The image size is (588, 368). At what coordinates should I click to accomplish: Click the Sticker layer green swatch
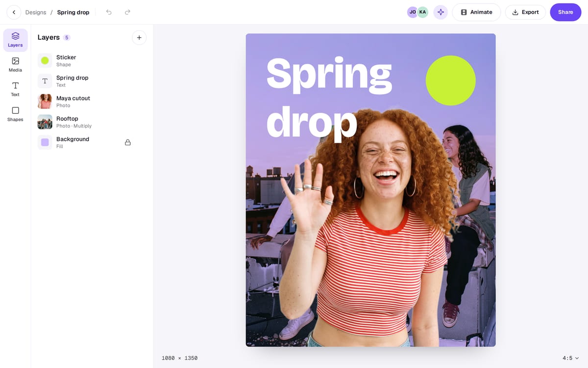[45, 61]
